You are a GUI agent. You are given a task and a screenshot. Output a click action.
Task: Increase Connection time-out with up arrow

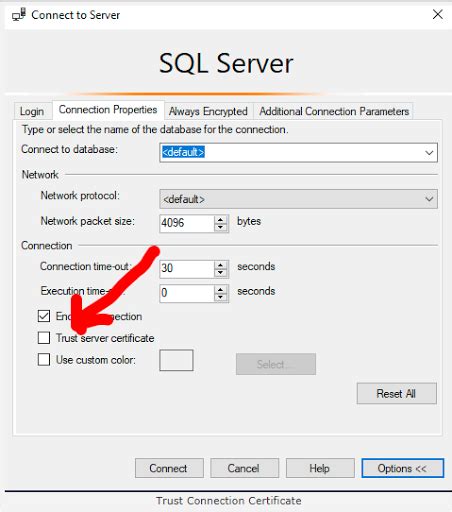(x=220, y=265)
